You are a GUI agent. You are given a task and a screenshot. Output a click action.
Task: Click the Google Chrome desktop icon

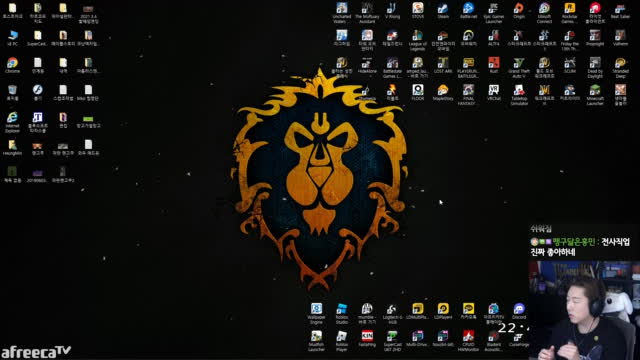point(12,65)
